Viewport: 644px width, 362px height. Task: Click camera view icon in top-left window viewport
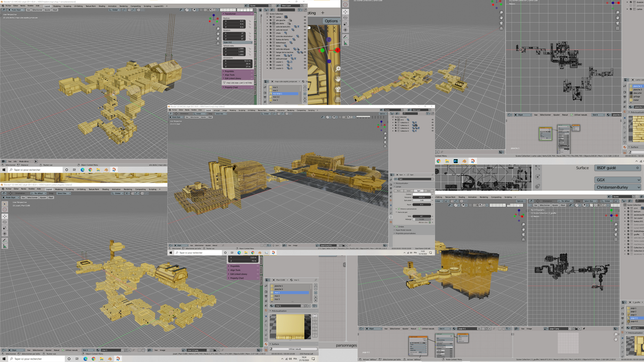218,38
